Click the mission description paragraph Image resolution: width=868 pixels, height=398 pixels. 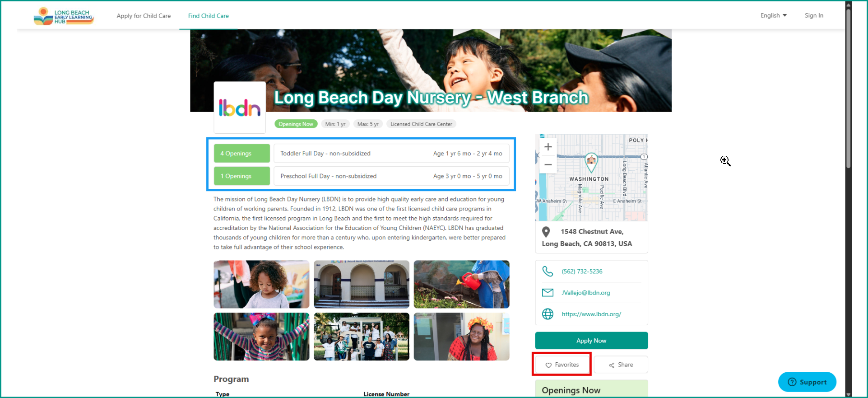point(359,223)
